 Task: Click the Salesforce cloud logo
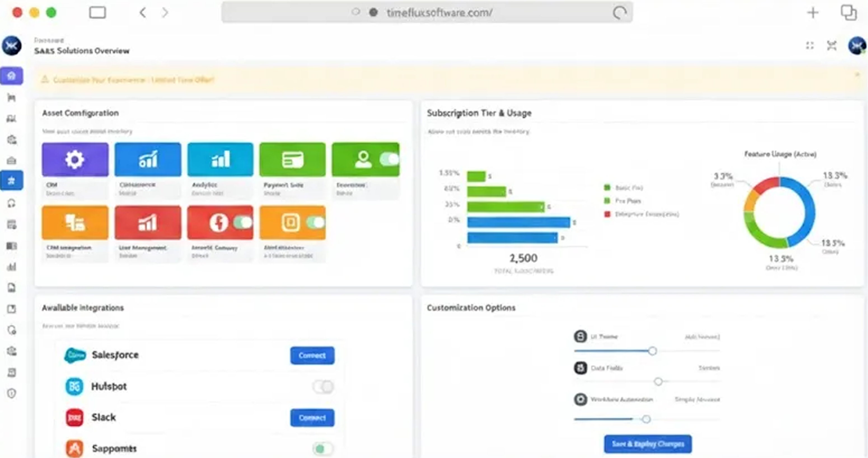75,355
